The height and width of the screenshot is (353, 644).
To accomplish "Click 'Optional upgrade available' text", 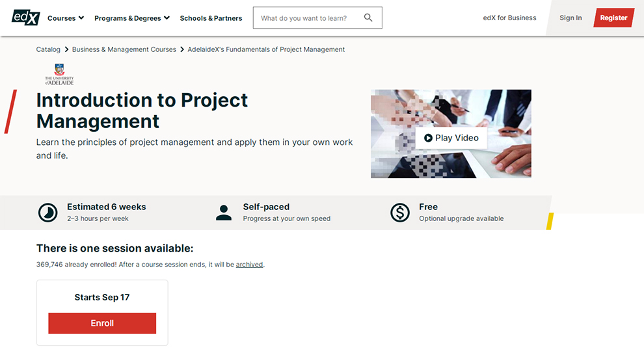I will (461, 218).
